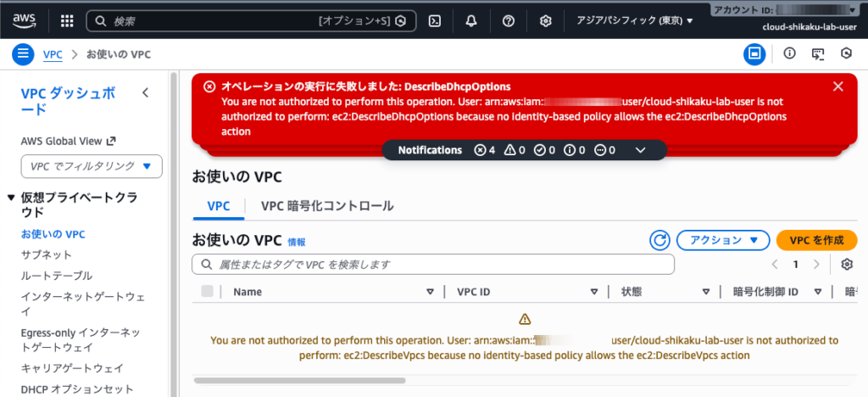The height and width of the screenshot is (397, 868).
Task: Launch CloudShell from the top bar
Action: pyautogui.click(x=435, y=21)
